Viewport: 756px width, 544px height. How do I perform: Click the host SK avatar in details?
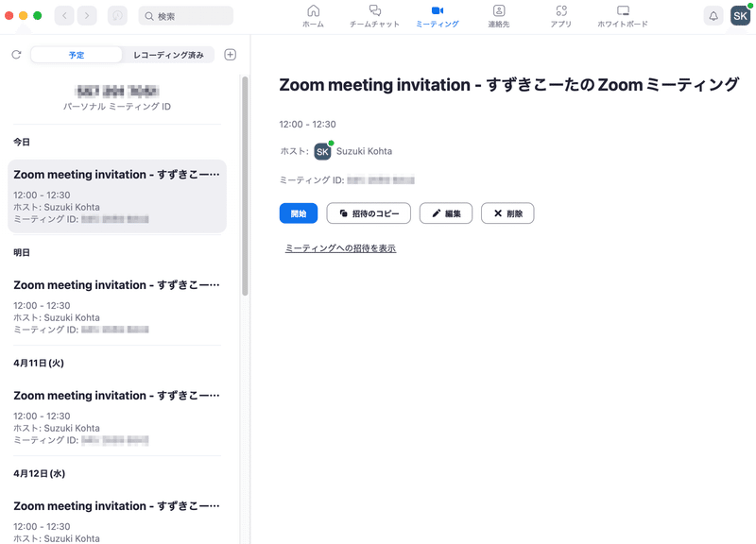click(323, 151)
